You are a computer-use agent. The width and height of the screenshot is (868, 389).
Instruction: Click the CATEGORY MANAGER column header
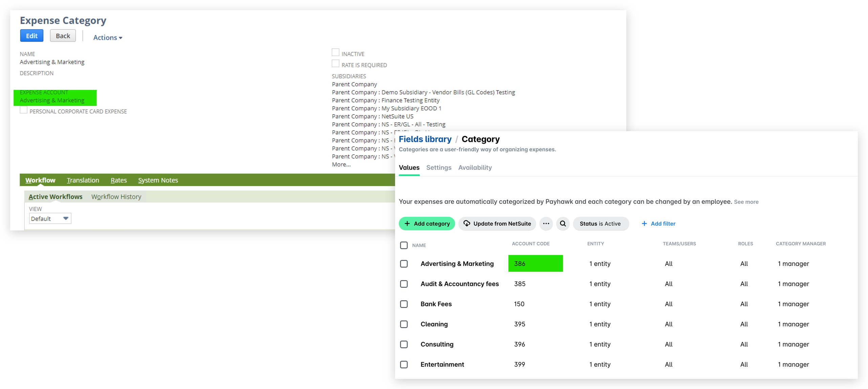coord(801,244)
